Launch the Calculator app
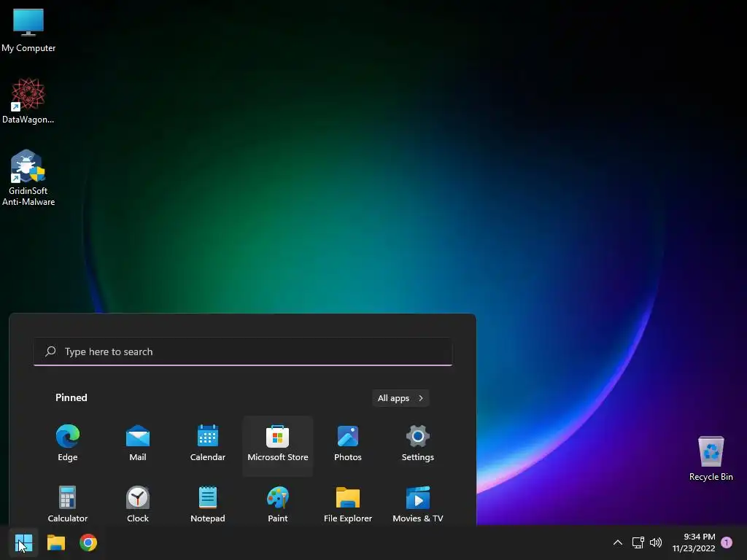 click(68, 505)
